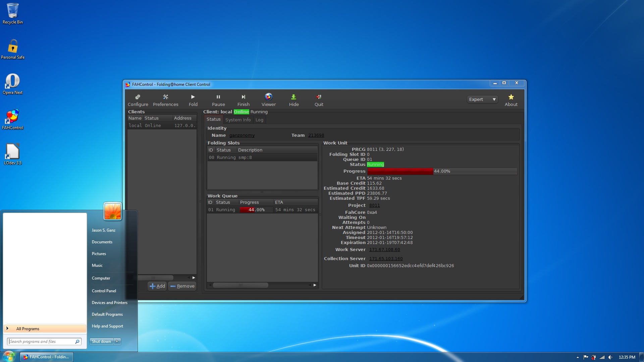Click the Work Queue horizontal scrollbar

pyautogui.click(x=240, y=285)
